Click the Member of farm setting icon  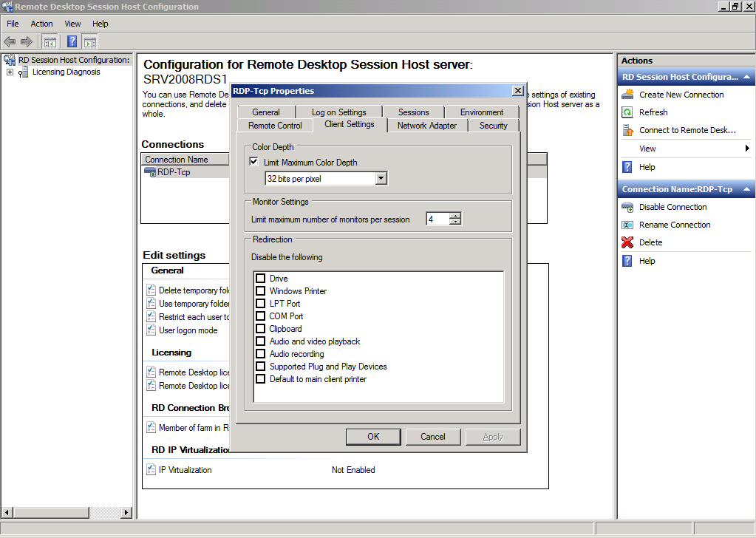click(x=151, y=428)
